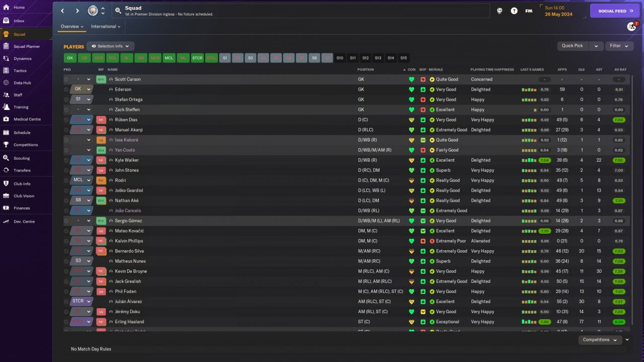The width and height of the screenshot is (644, 362).
Task: Click the search magnifier icon
Action: [118, 11]
